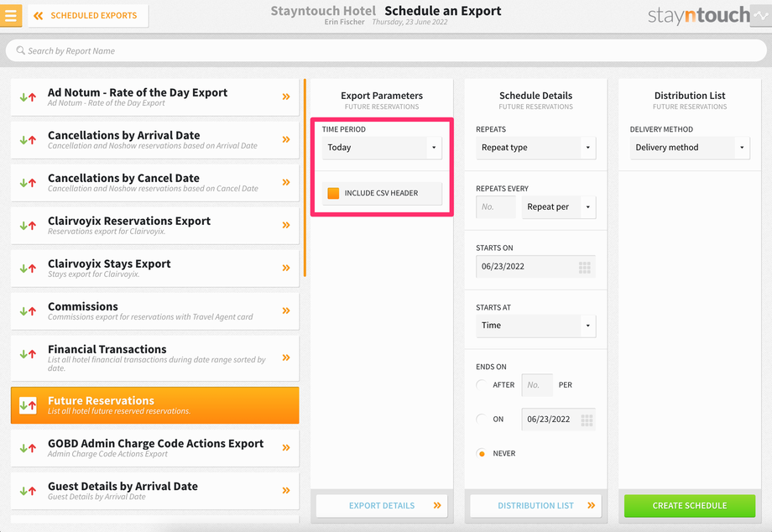Viewport: 772px width, 532px height.
Task: Open Commissions row chevron
Action: (x=286, y=311)
